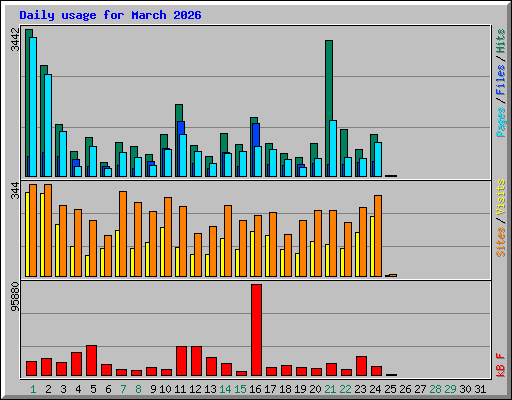Select the '95880' kilobytes axis value
This screenshot has height=400, width=512.
click(x=15, y=297)
